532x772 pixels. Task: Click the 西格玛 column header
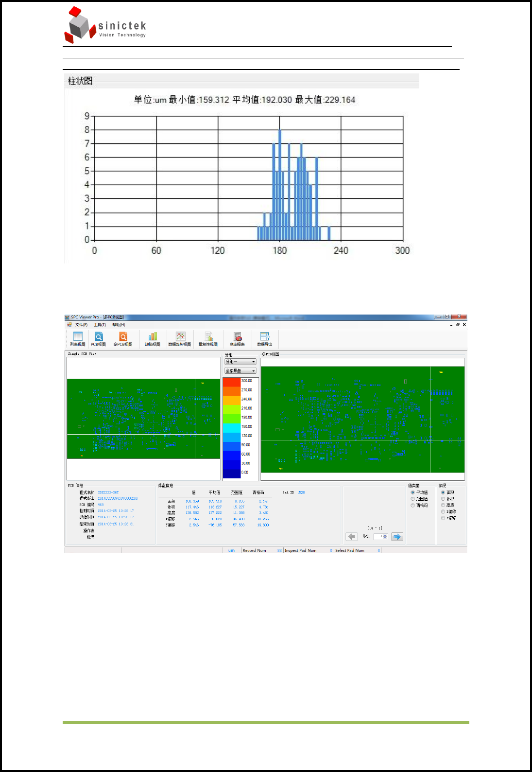[258, 492]
